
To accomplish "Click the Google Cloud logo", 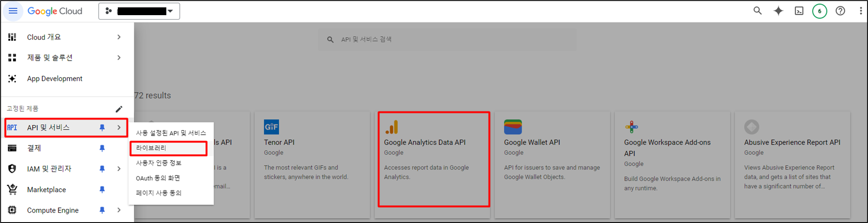I will tap(55, 11).
